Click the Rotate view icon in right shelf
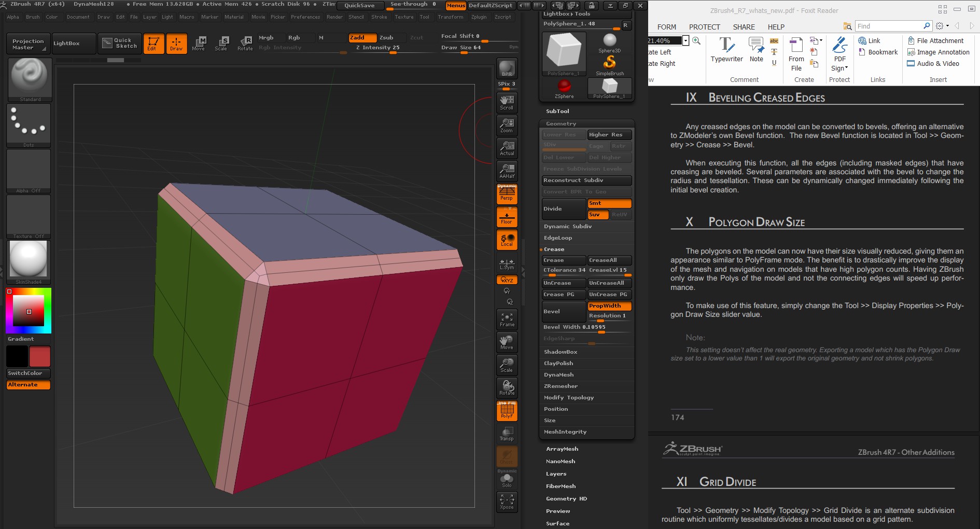Image resolution: width=980 pixels, height=529 pixels. tap(507, 388)
